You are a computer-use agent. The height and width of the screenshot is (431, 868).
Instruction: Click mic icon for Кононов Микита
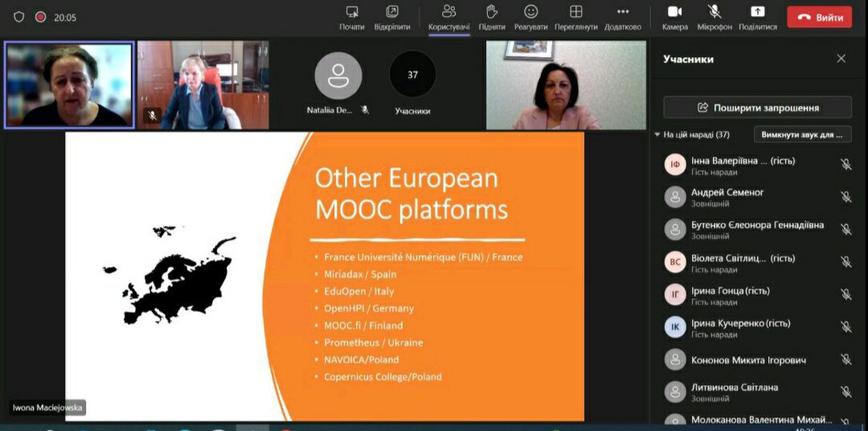[845, 360]
